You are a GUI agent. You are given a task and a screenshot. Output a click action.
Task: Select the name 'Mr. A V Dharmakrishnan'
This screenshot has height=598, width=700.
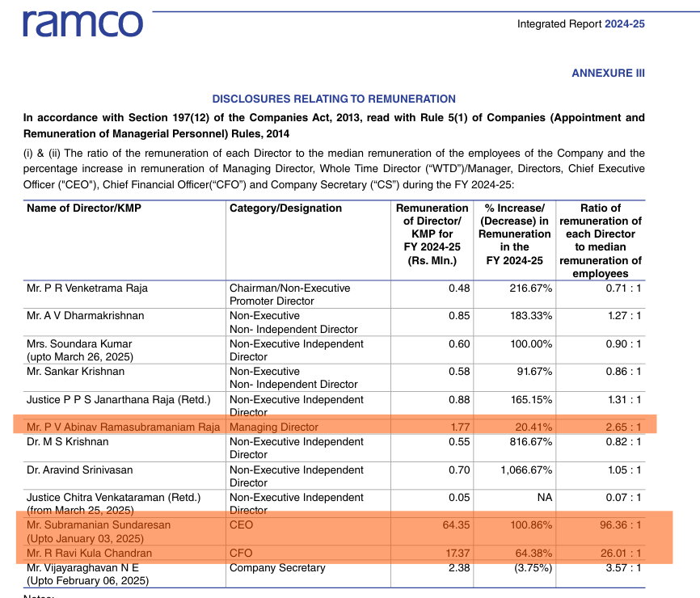pos(85,316)
